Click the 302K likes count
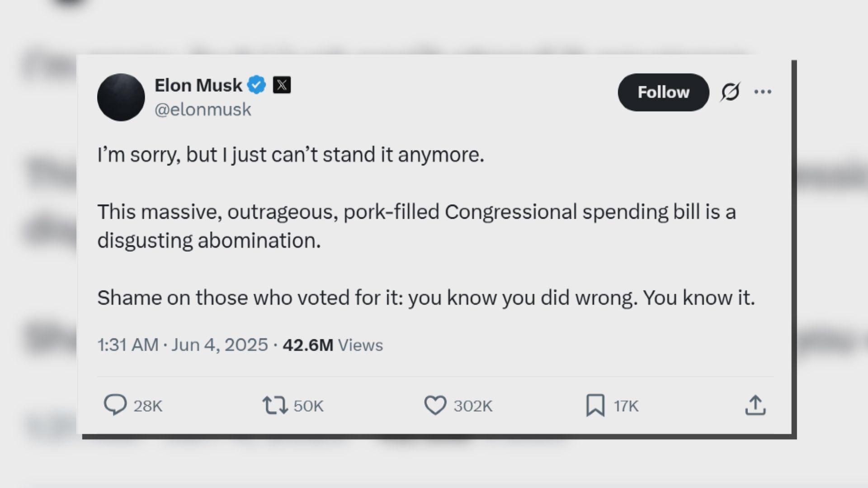This screenshot has width=868, height=488. pos(473,406)
